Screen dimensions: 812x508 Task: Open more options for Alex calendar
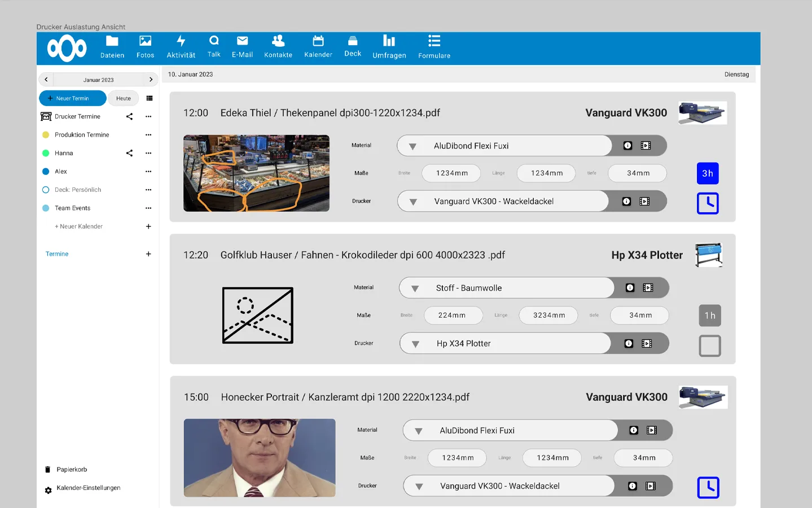click(x=148, y=172)
